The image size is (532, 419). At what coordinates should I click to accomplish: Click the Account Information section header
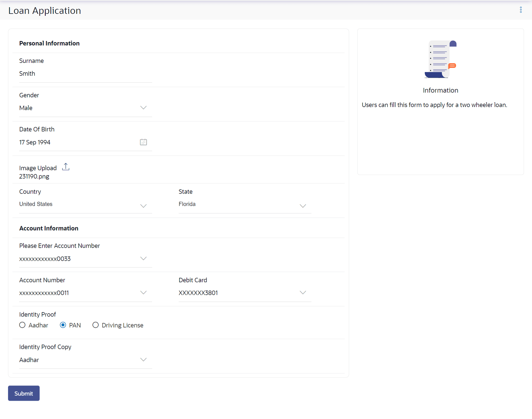[49, 228]
